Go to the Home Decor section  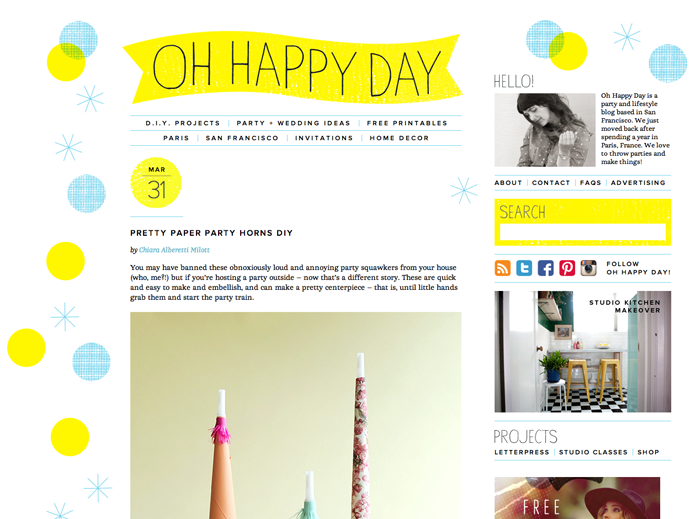coord(399,138)
